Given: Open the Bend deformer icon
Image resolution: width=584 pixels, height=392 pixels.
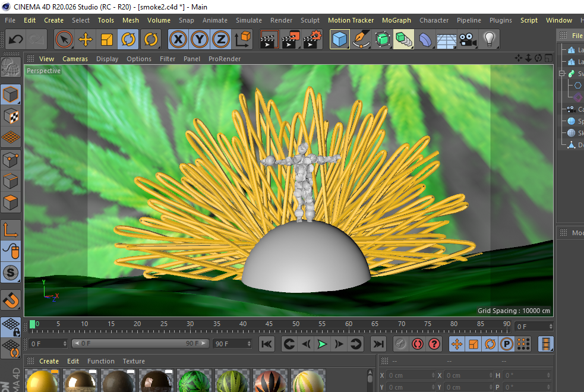Looking at the screenshot, I should 425,39.
